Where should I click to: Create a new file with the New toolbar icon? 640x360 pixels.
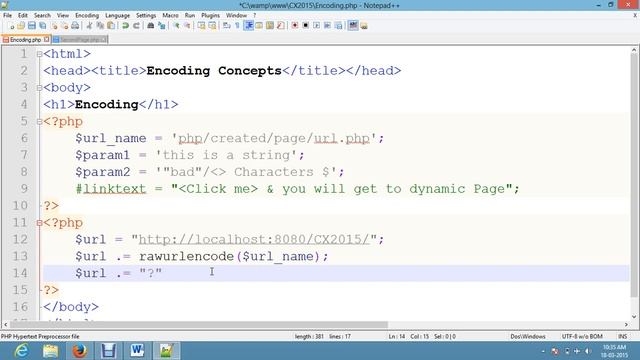pos(11,26)
